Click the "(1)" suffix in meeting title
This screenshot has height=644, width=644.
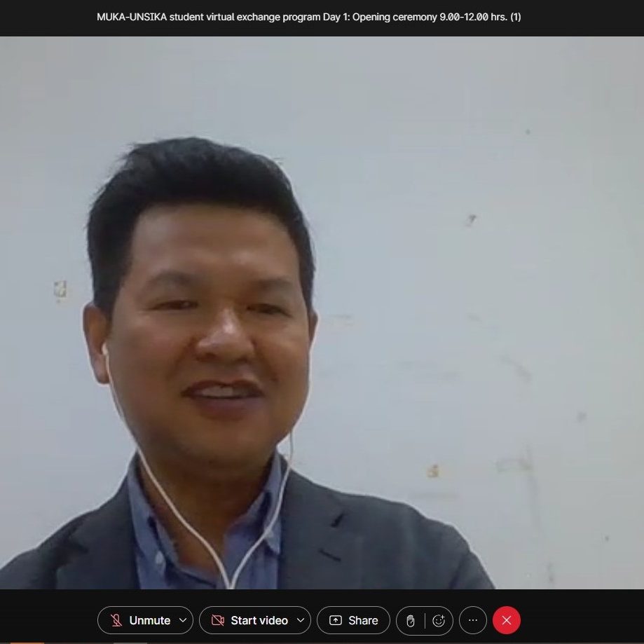(515, 17)
